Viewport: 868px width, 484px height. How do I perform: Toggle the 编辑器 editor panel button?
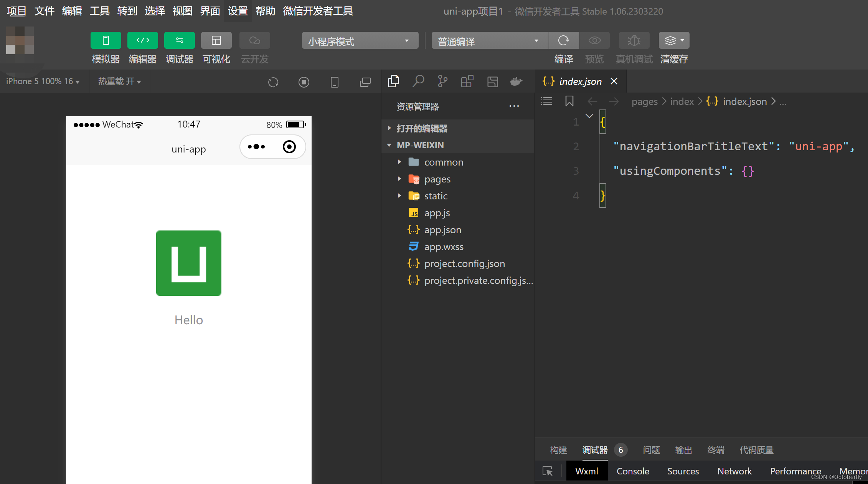[143, 41]
